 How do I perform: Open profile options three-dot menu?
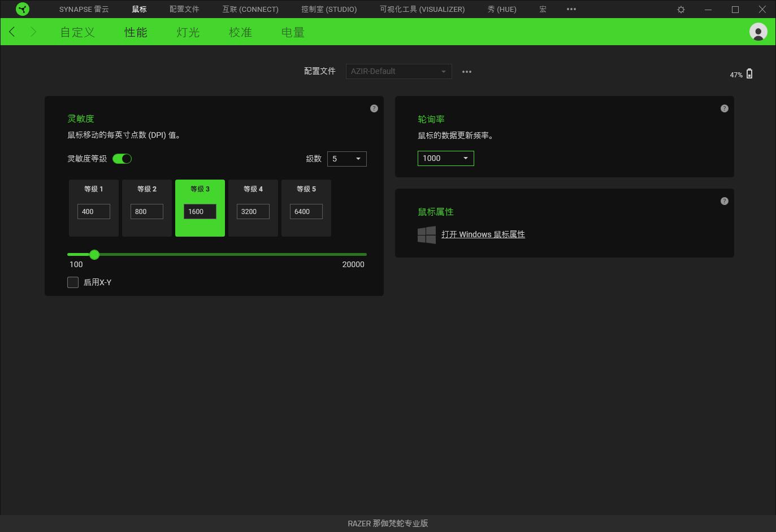[x=467, y=72]
